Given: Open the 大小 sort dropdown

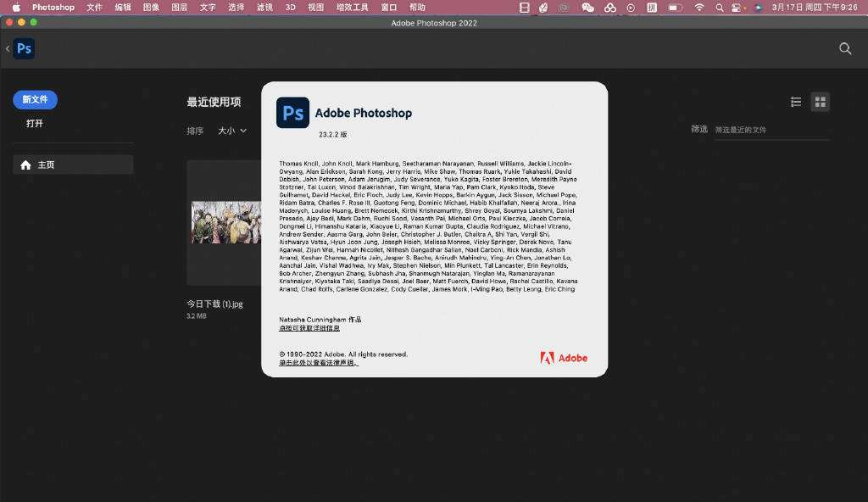Looking at the screenshot, I should click(232, 131).
